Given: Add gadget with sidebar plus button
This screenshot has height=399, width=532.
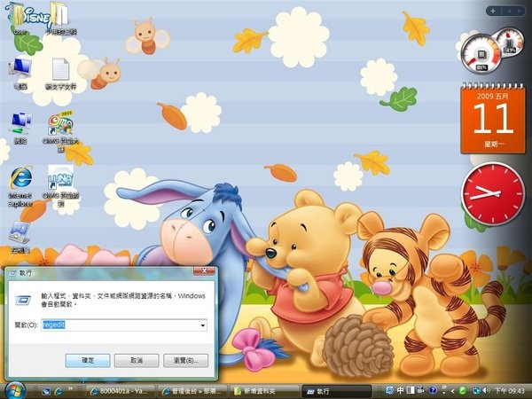Looking at the screenshot, I should [493, 11].
